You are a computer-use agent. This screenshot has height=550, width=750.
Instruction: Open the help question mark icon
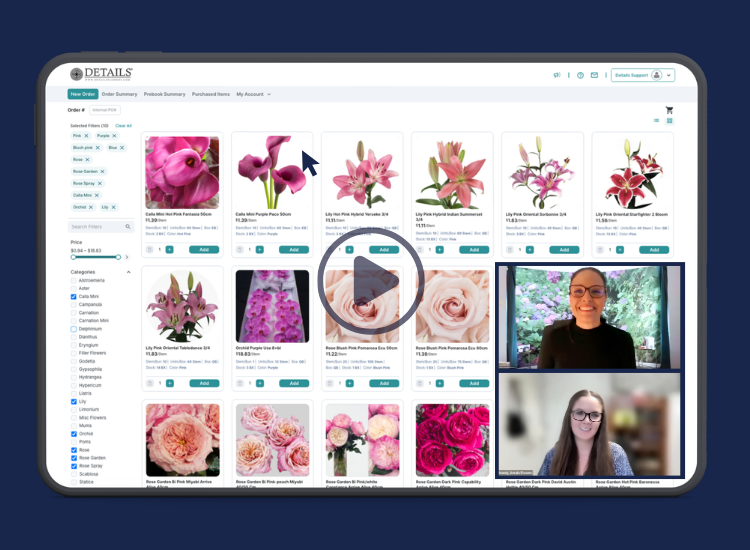tap(580, 75)
